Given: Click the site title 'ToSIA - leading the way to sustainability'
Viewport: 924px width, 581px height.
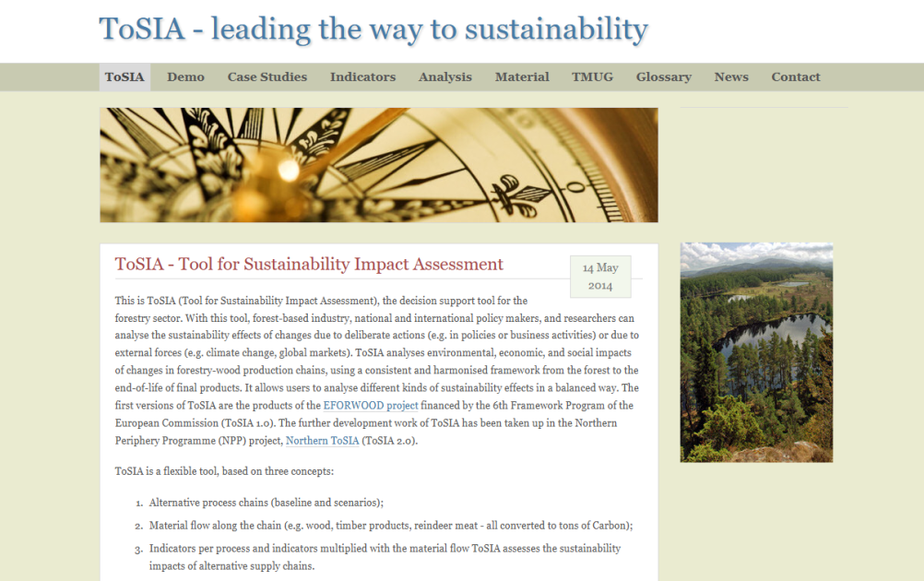Looking at the screenshot, I should coord(373,29).
